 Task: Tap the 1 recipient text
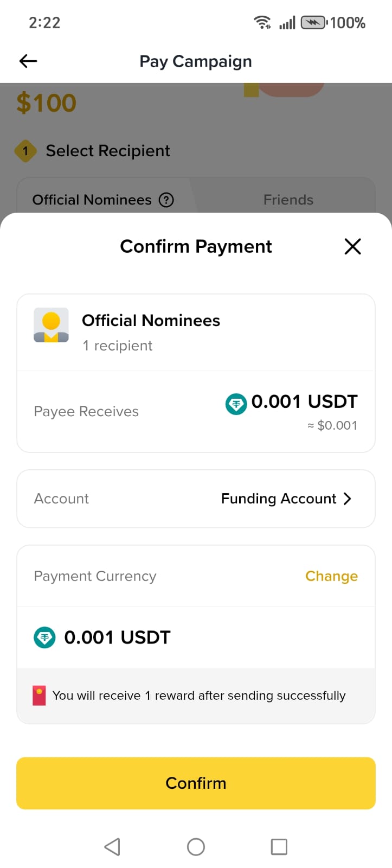(x=117, y=346)
